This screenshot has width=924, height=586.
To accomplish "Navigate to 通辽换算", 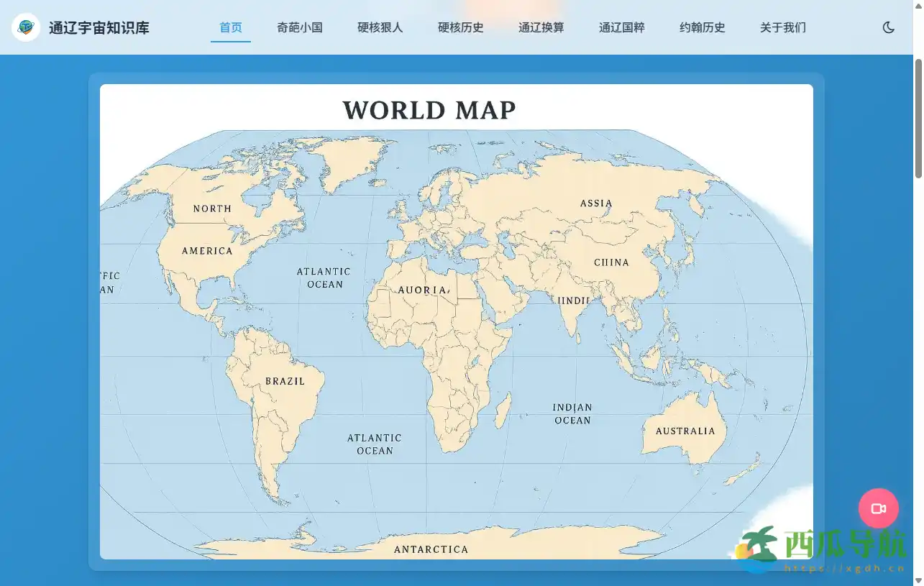I will [541, 27].
